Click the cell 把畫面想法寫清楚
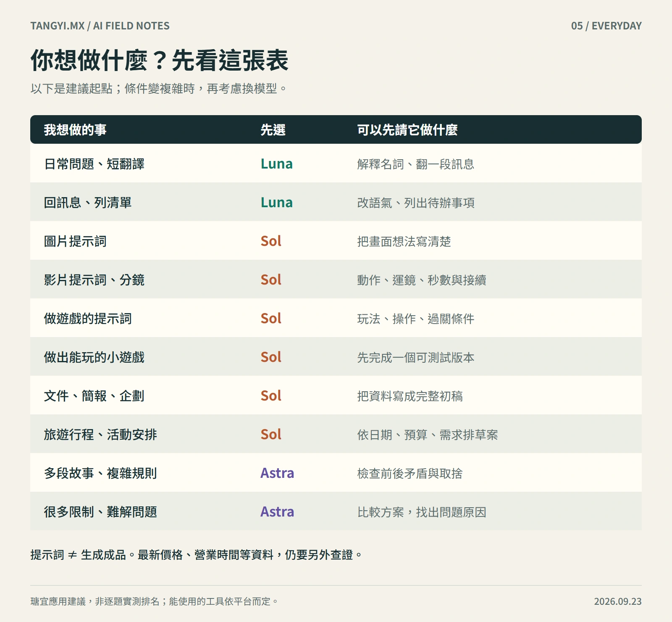This screenshot has width=672, height=622. [x=404, y=242]
